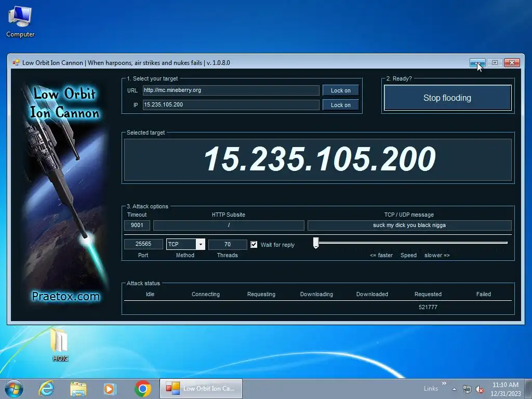
Task: Click the HTTP Subsite field
Action: (x=229, y=225)
